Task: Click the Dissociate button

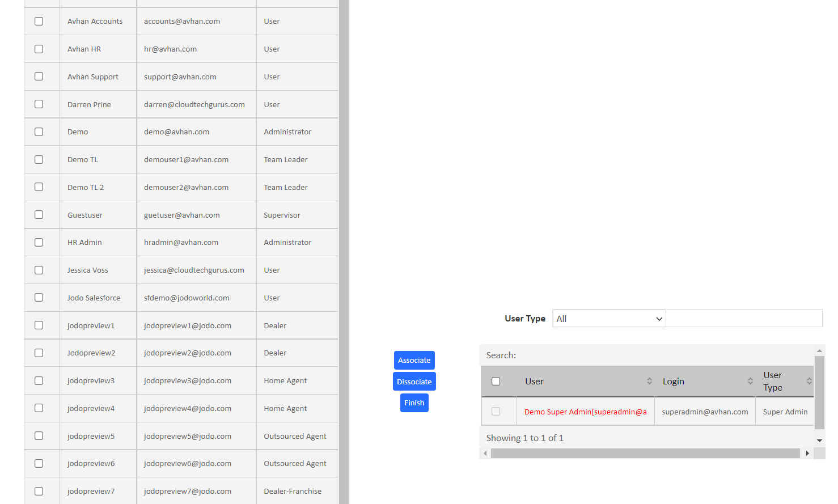Action: pos(414,381)
